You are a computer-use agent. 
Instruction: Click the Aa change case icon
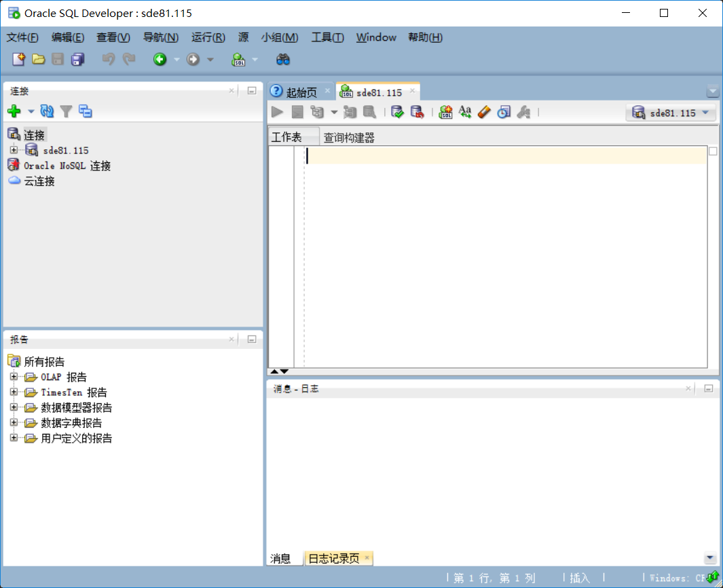465,112
